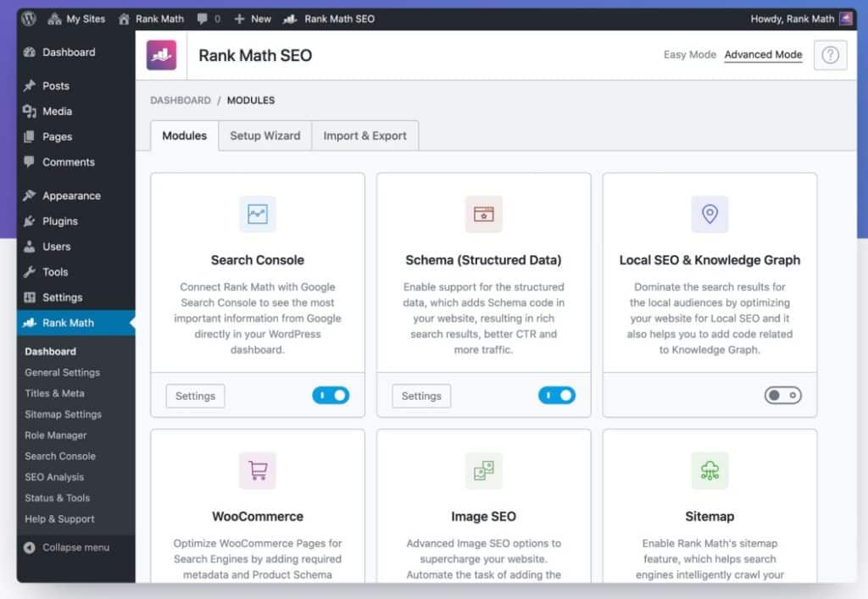Image resolution: width=868 pixels, height=599 pixels.
Task: Enable Local SEO & Knowledge Graph toggle
Action: (x=782, y=396)
